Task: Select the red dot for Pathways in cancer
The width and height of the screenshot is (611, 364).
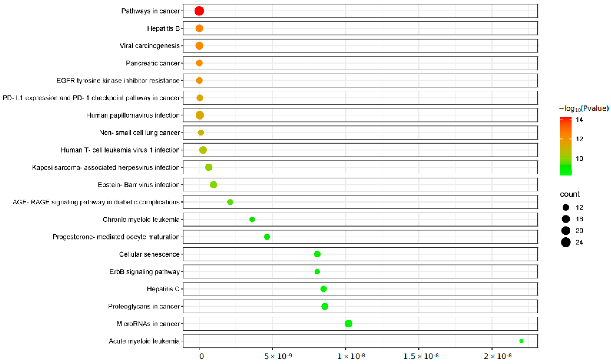Action: pos(199,11)
